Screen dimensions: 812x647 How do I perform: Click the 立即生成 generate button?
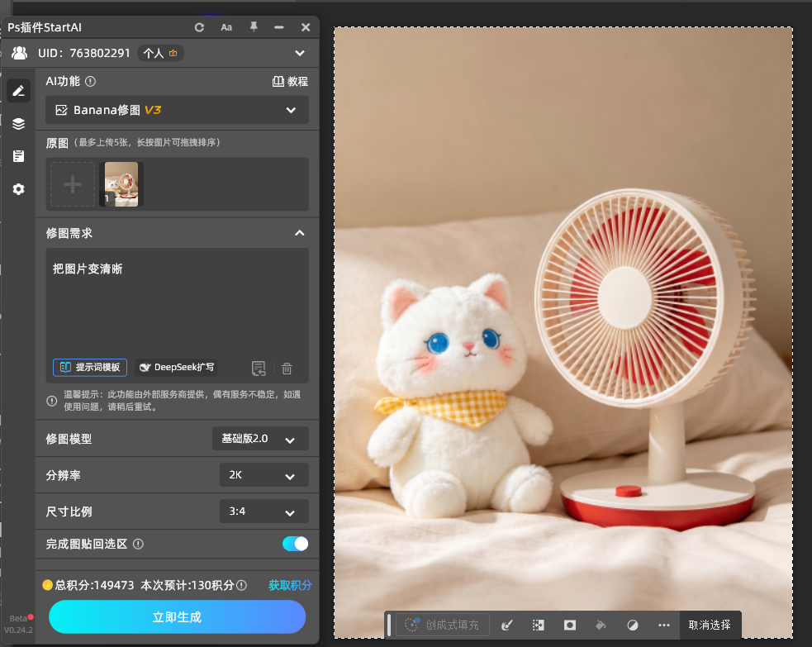click(177, 617)
